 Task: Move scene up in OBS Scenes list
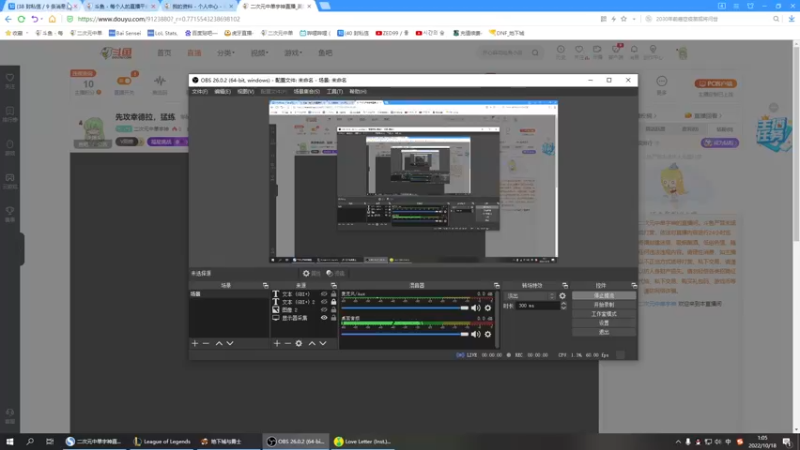coord(219,343)
